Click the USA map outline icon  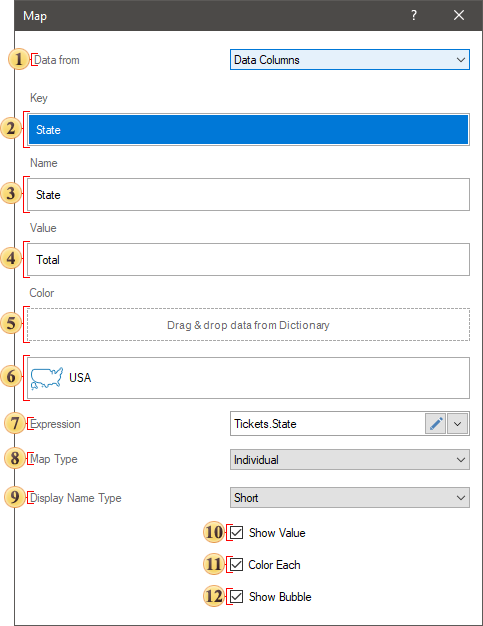pyautogui.click(x=47, y=378)
